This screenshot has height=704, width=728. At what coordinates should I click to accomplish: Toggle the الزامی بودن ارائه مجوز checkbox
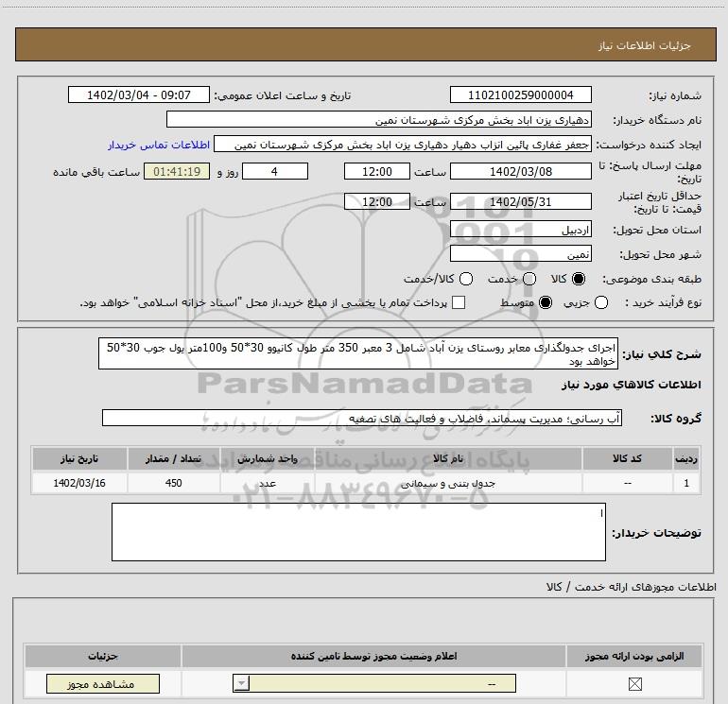[634, 683]
